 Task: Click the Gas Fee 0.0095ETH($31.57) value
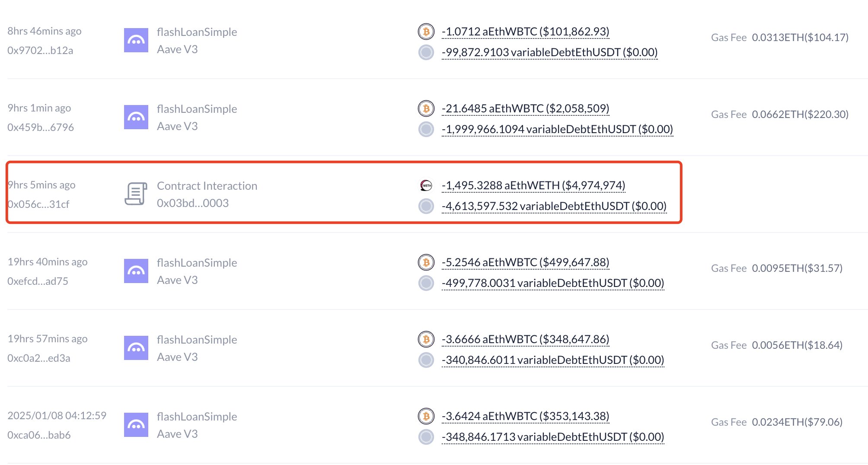click(x=797, y=268)
